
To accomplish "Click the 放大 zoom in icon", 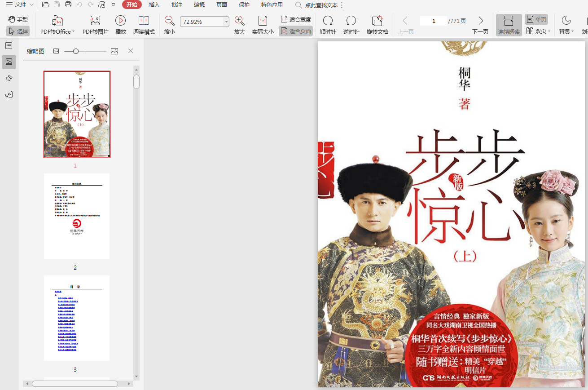I will [x=240, y=21].
